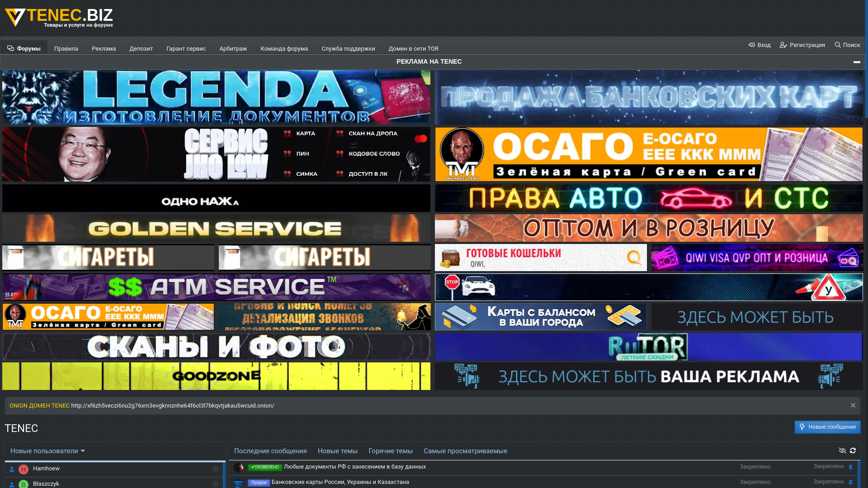Click pin icon on Любые документы row
This screenshot has height=488, width=868.
[850, 467]
